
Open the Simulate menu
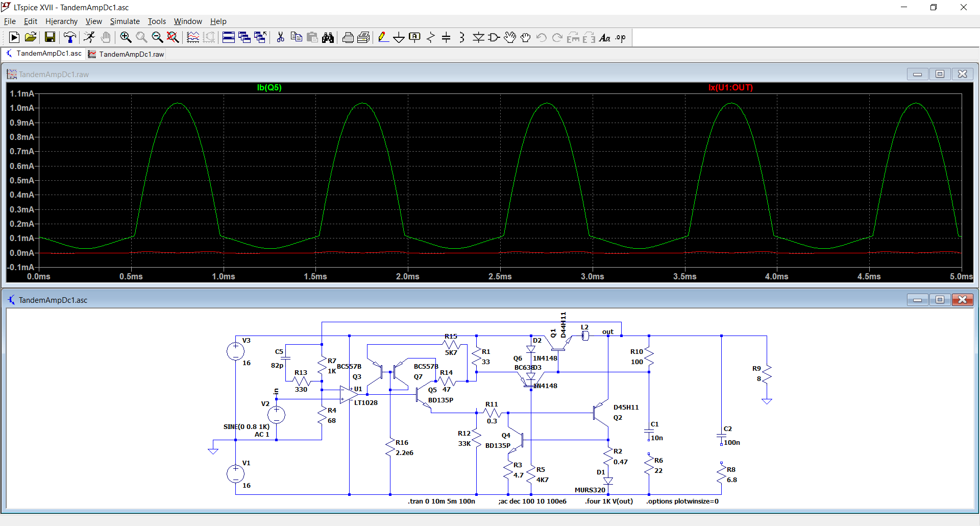(x=125, y=21)
